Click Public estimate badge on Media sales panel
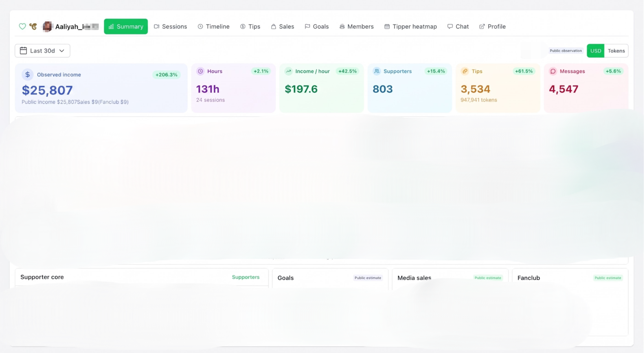This screenshot has width=644, height=353. tap(488, 278)
